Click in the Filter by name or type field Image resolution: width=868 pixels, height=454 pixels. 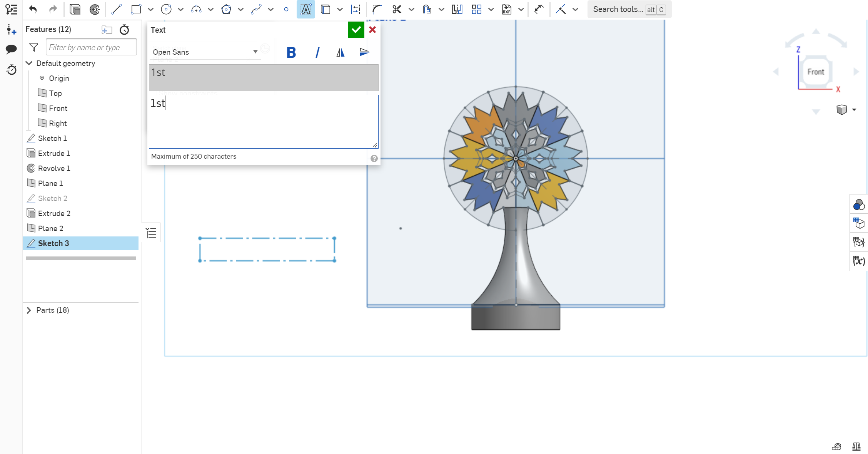(x=91, y=47)
